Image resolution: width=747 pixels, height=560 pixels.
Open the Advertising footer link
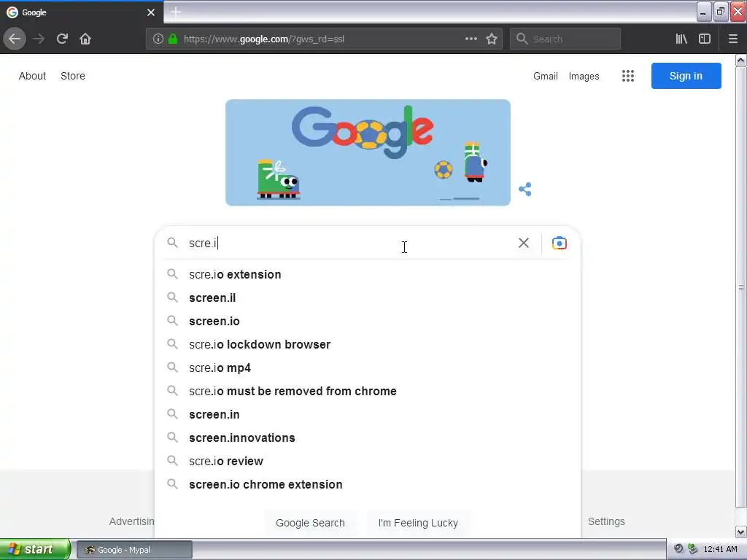point(131,521)
